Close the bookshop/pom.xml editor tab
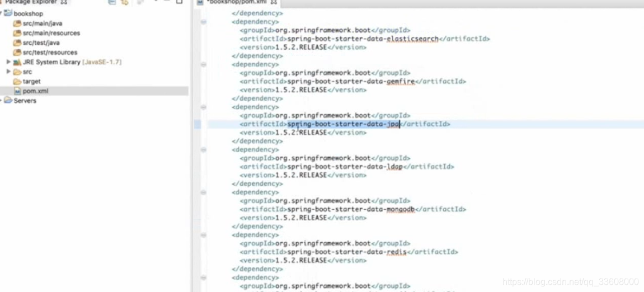This screenshot has height=292, width=644. click(274, 2)
